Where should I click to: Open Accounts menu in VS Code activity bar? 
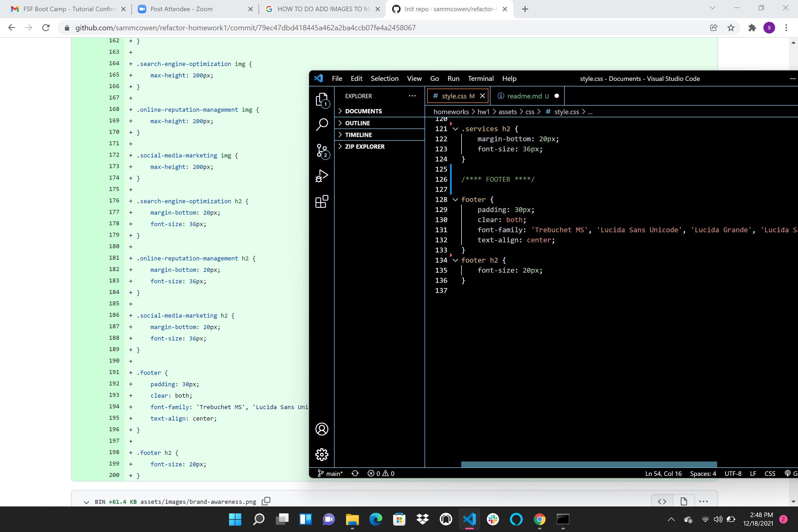pyautogui.click(x=322, y=429)
